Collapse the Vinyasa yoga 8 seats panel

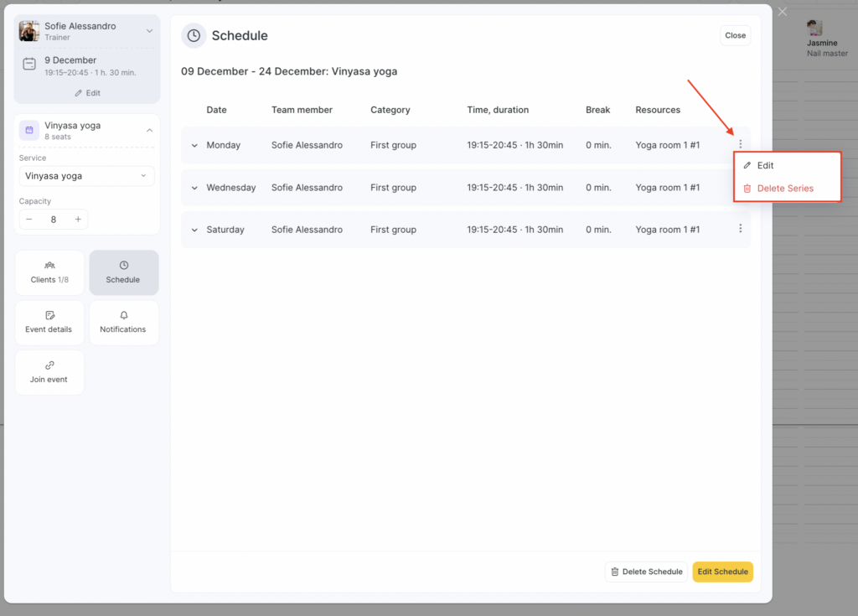click(x=149, y=130)
